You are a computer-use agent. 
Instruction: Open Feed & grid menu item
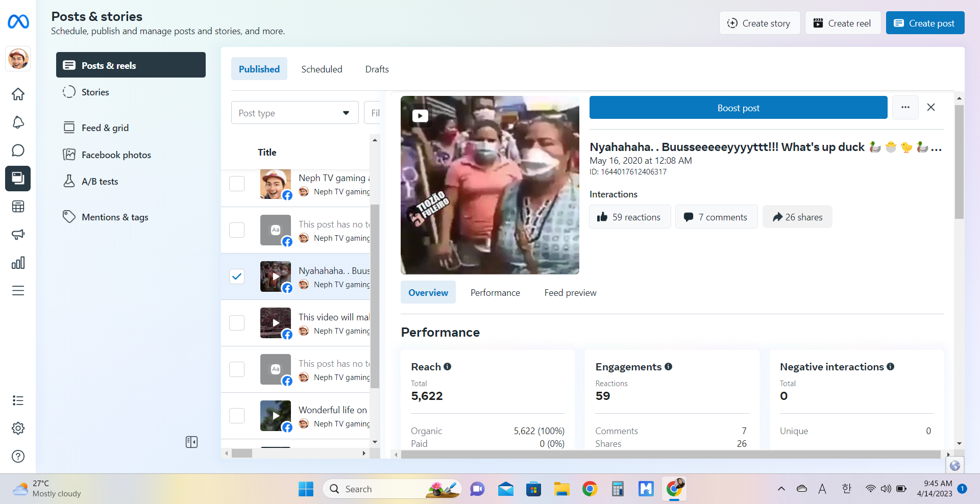[x=131, y=128]
